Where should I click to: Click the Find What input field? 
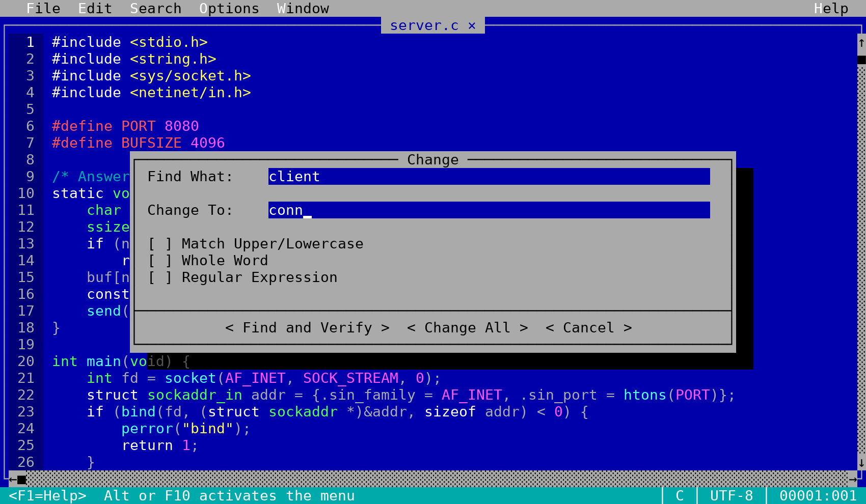click(489, 177)
